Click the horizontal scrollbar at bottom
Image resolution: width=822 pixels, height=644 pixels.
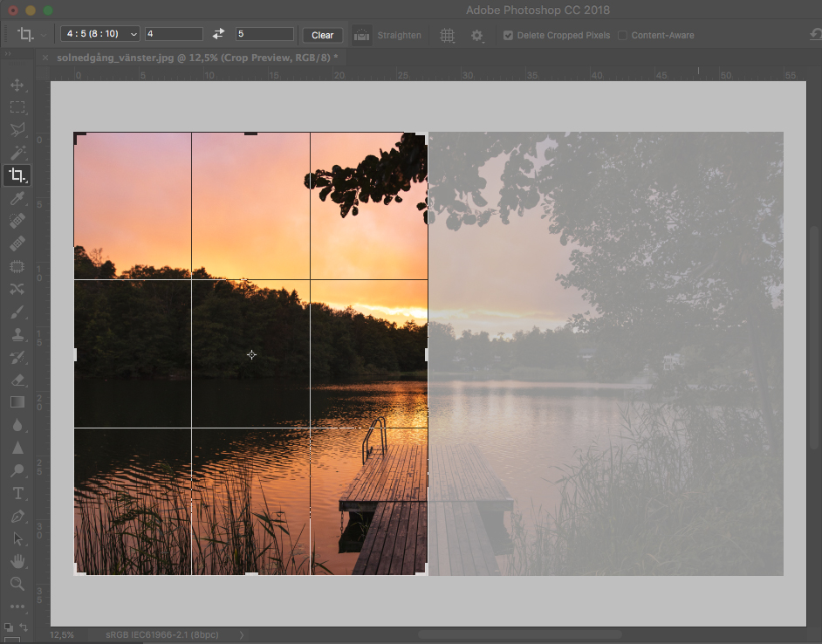(x=519, y=634)
